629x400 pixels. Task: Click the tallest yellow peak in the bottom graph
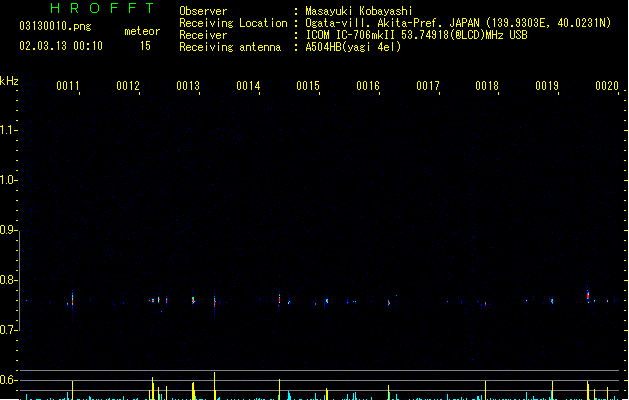point(215,386)
